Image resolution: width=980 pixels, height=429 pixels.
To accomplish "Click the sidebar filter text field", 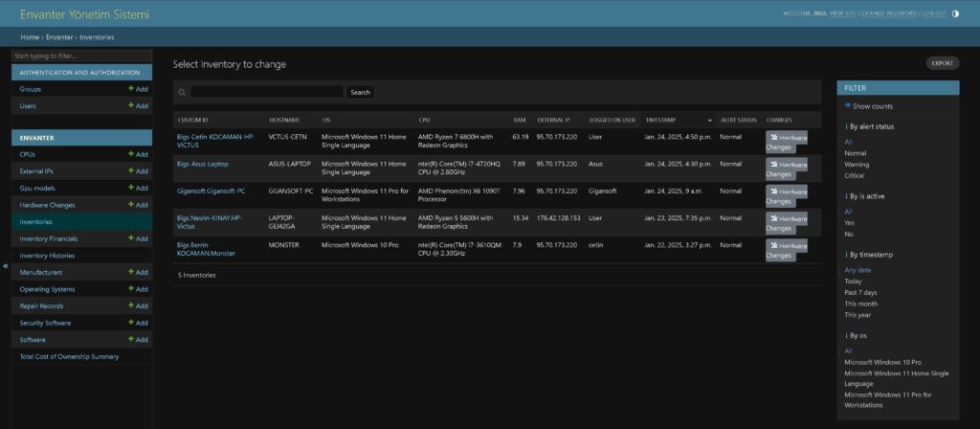I will point(81,56).
